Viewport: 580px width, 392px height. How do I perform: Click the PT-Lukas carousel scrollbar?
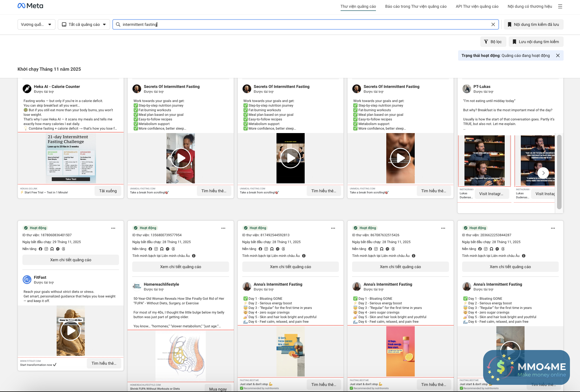point(559,172)
